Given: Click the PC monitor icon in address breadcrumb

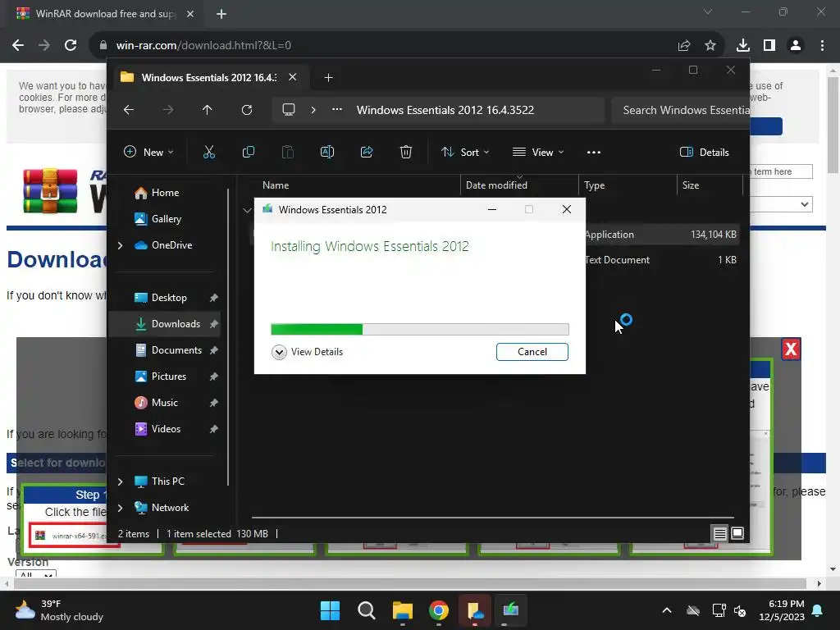Looking at the screenshot, I should point(289,110).
